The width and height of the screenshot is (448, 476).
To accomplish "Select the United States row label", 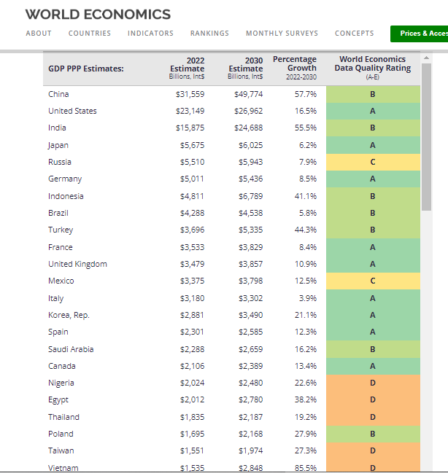I will pos(72,111).
